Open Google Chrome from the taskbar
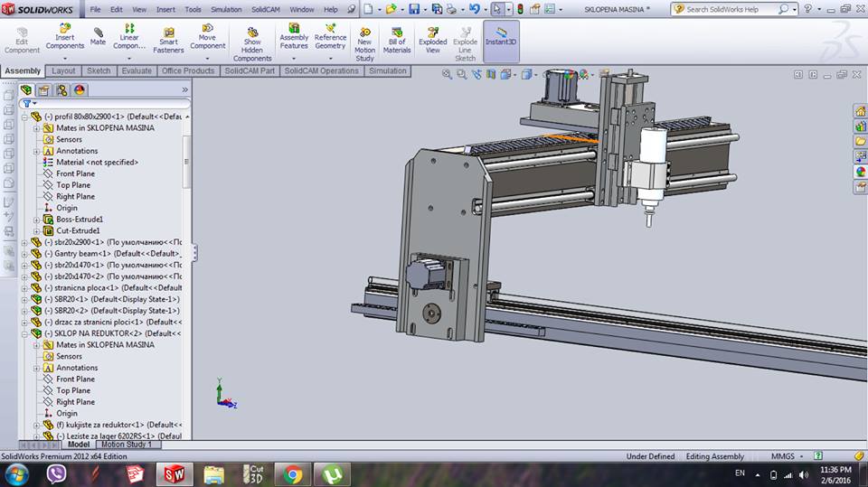Screen dimensions: 868x487 (292, 473)
